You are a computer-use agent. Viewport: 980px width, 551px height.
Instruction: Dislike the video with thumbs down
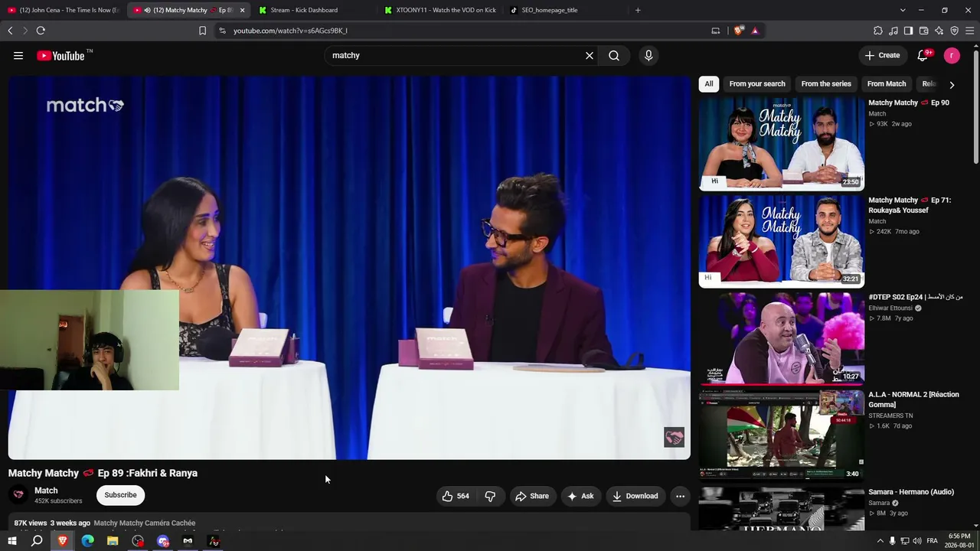point(490,496)
